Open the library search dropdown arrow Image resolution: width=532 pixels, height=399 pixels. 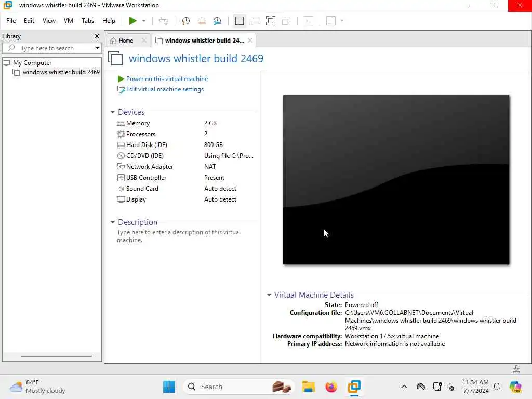point(97,48)
